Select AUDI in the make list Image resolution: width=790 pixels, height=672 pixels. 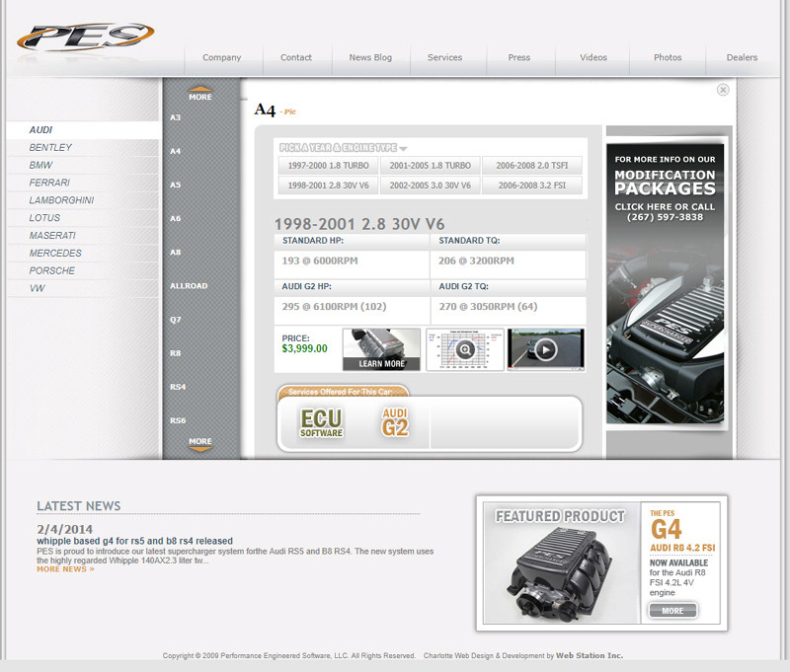tap(83, 130)
